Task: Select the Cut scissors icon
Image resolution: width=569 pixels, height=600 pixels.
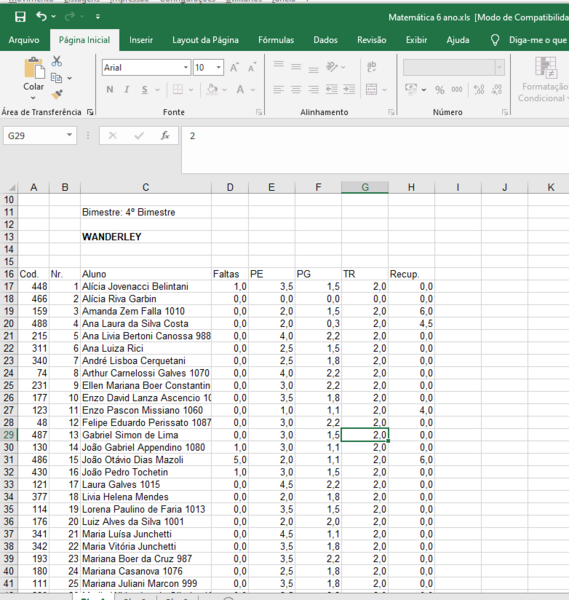Action: (57, 61)
